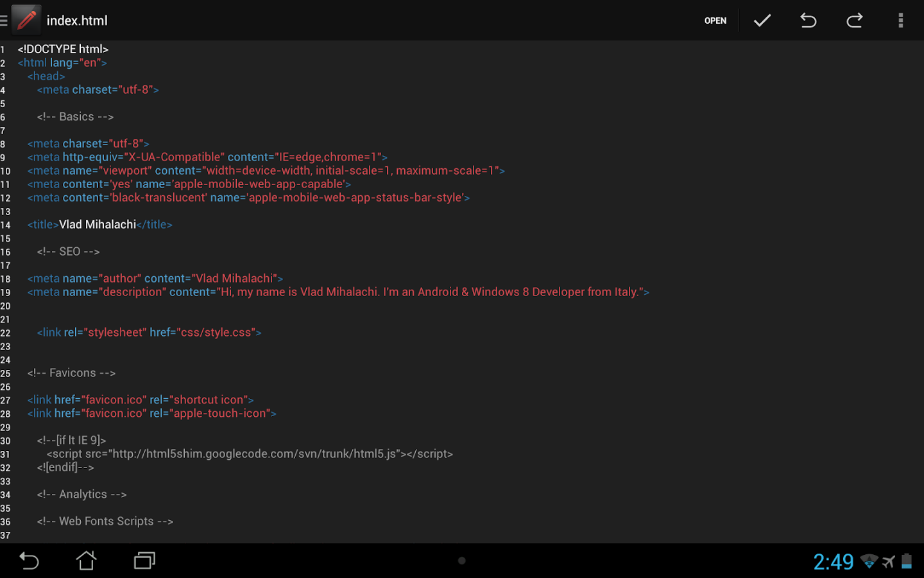Tap the Android home button
This screenshot has width=924, height=578.
click(87, 561)
